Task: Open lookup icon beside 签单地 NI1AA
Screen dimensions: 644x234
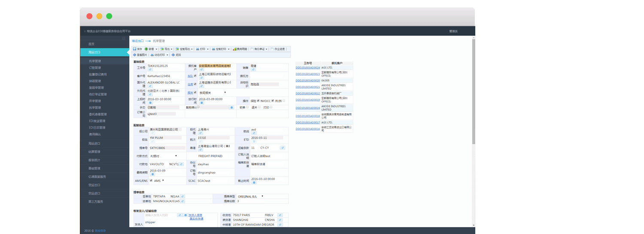Action: click(x=182, y=196)
